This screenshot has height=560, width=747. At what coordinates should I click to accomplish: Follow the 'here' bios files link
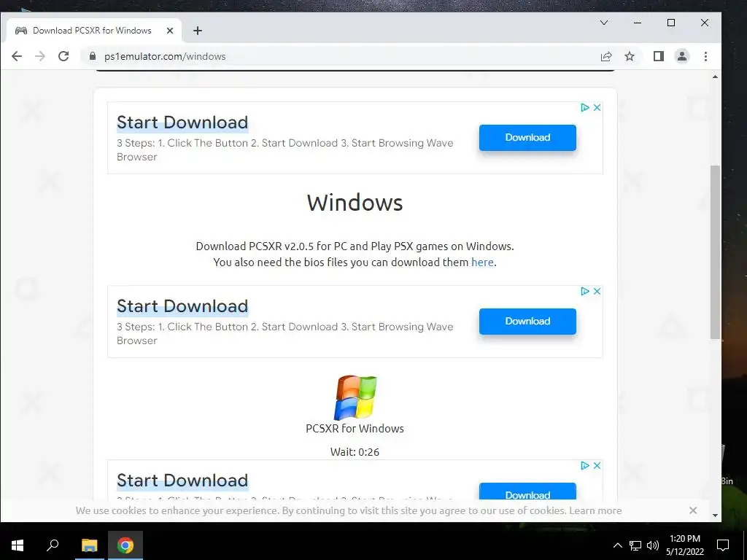[x=482, y=262]
